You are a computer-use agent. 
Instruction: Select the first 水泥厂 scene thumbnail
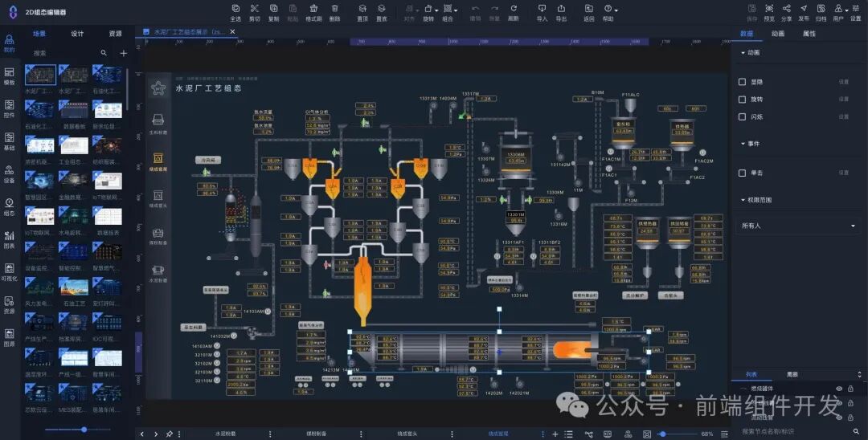click(x=40, y=75)
